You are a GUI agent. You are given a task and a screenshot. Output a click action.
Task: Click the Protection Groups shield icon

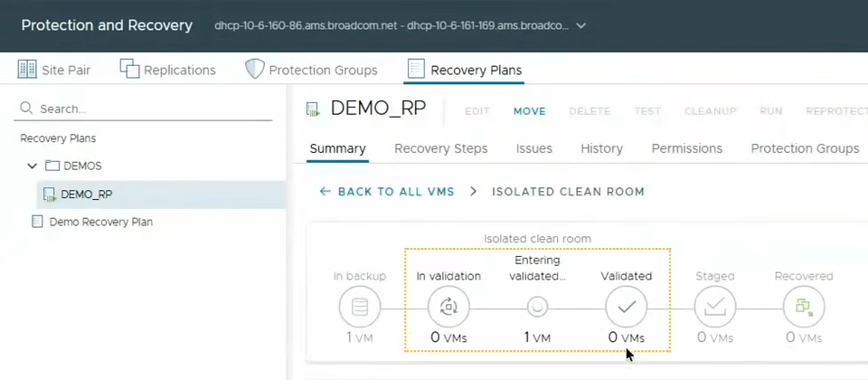click(255, 69)
